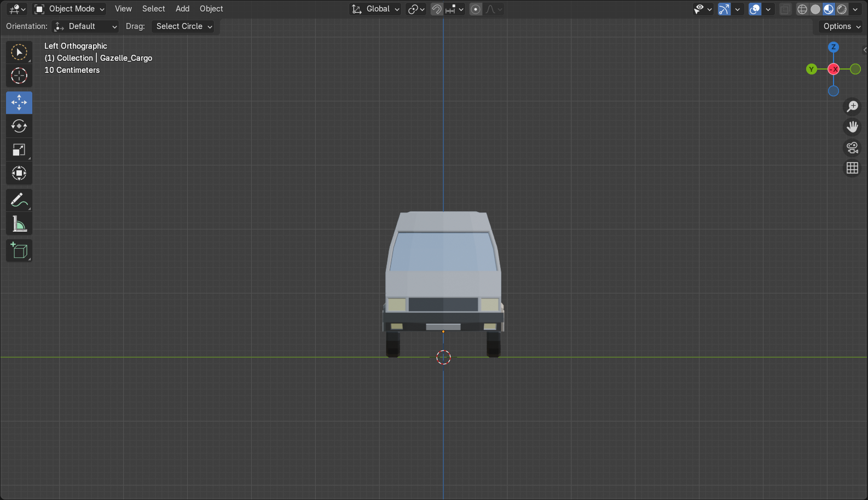Switch to wireframe viewport shading
The image size is (868, 500).
802,9
